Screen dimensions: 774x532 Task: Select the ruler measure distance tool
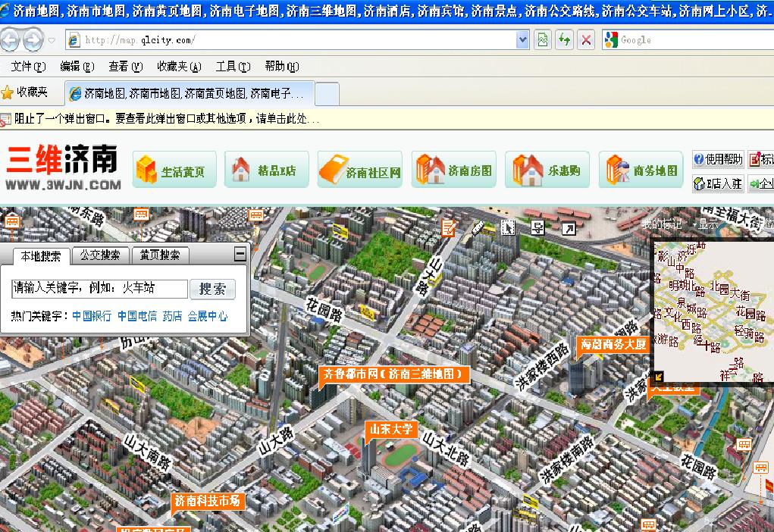point(478,227)
